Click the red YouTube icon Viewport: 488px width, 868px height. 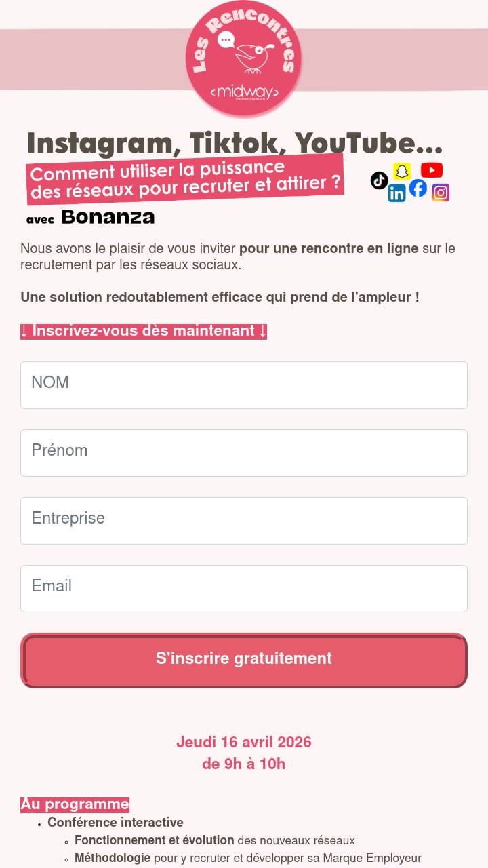click(x=432, y=170)
